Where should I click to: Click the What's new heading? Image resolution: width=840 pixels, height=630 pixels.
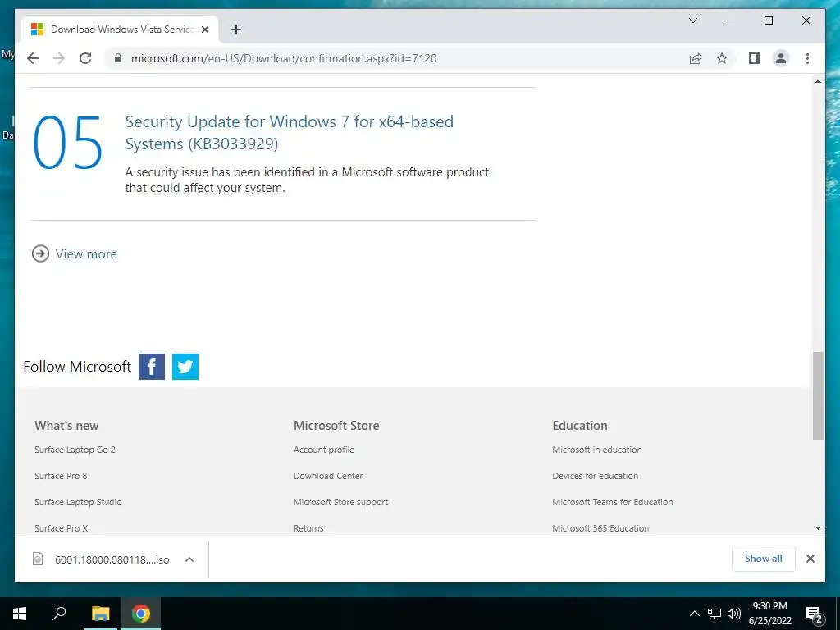point(66,426)
